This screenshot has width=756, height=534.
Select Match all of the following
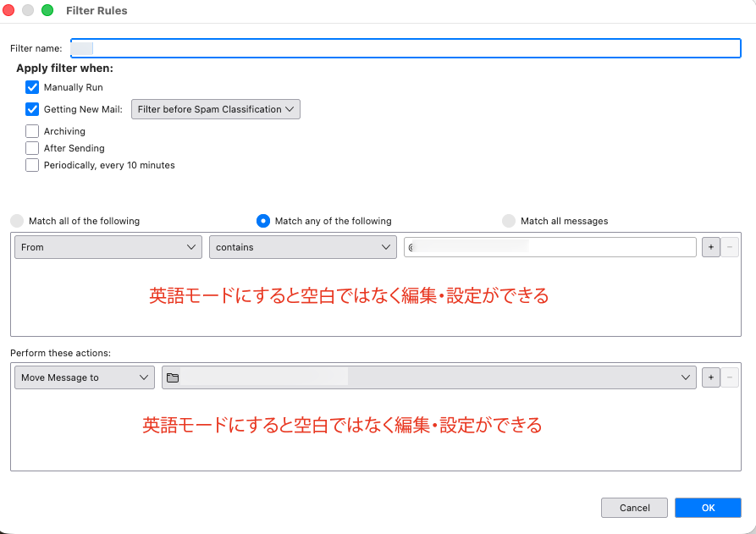click(17, 221)
